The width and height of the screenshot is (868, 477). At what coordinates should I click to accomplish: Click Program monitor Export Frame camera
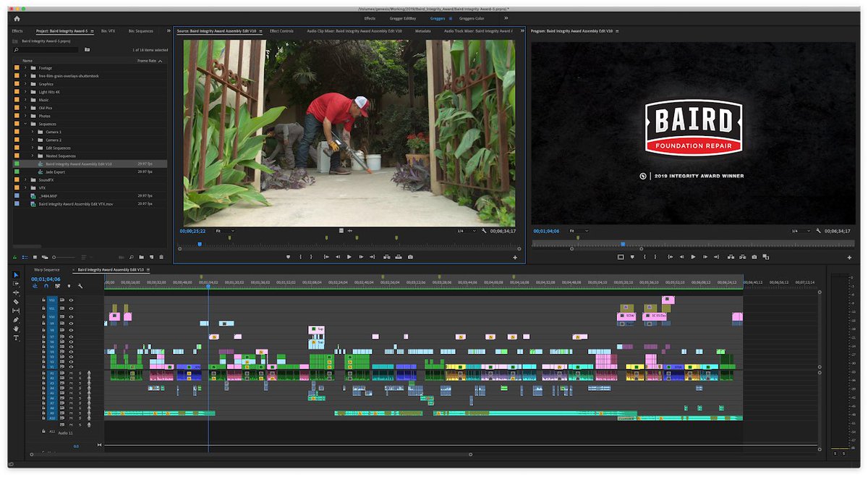754,257
